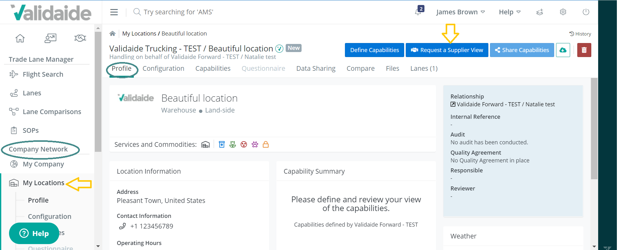
Task: Click the breadcrumb home icon
Action: (113, 34)
